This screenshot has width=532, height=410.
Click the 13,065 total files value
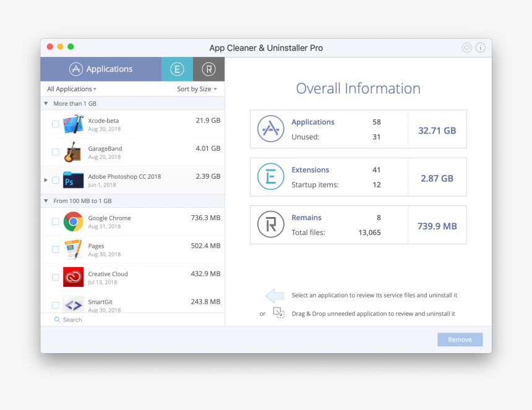click(x=369, y=233)
